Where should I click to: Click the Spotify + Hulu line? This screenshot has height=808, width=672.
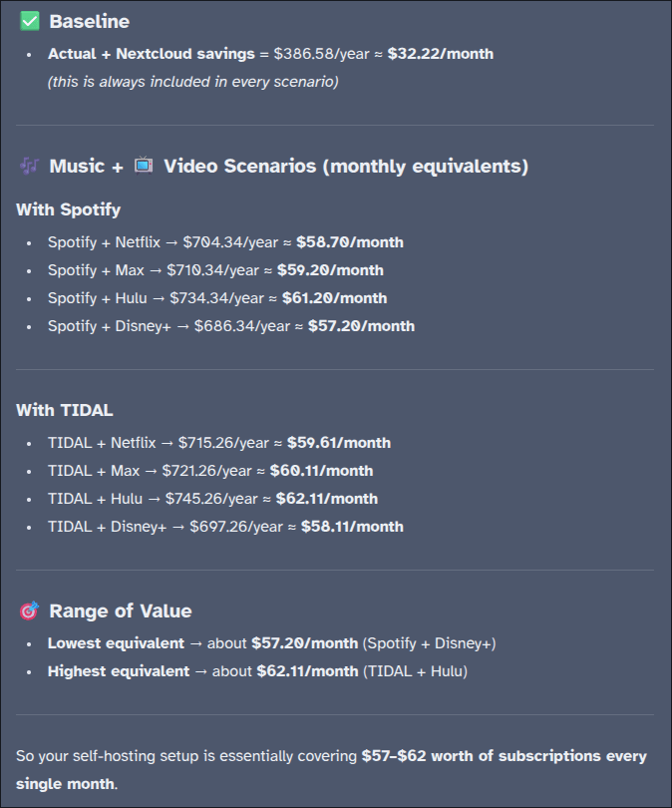217,298
